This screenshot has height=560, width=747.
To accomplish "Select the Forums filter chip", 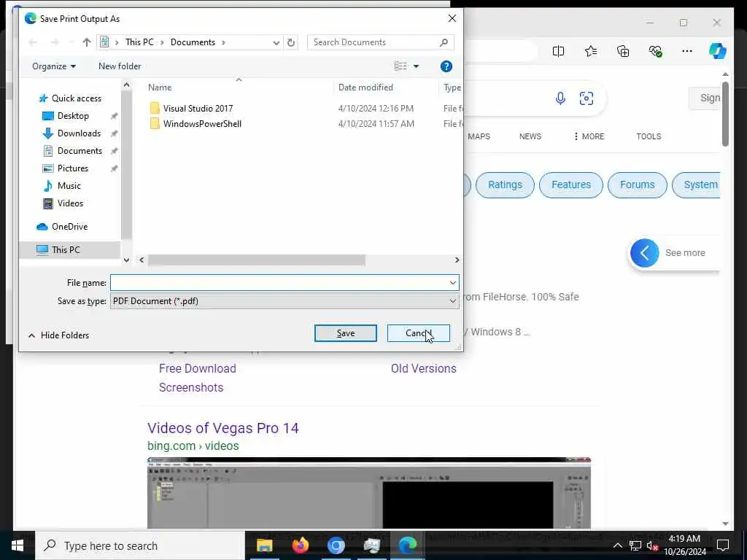I will pos(638,184).
